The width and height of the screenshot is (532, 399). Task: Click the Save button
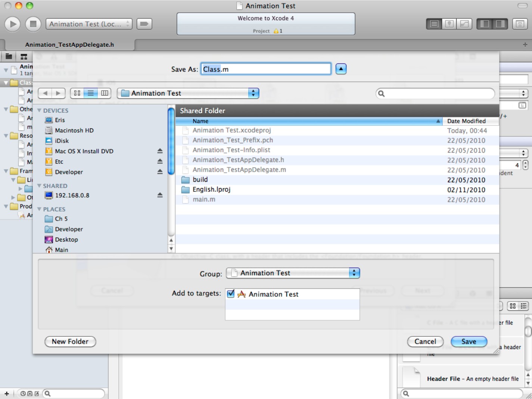(469, 342)
